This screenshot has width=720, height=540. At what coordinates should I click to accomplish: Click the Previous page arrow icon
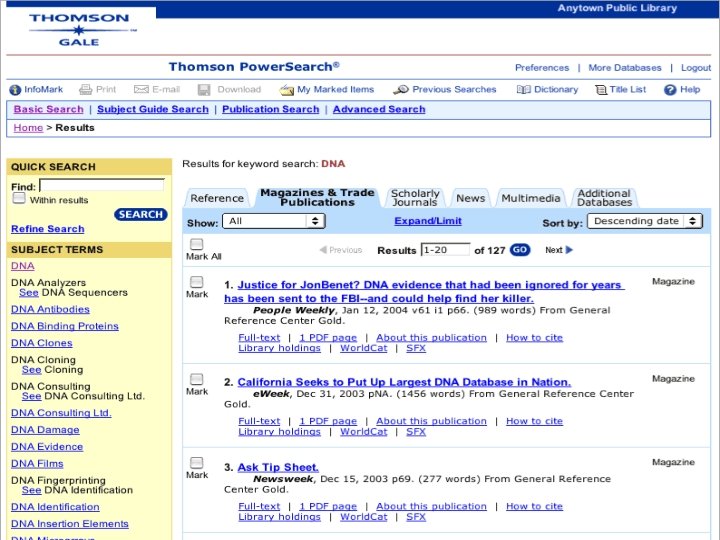323,250
